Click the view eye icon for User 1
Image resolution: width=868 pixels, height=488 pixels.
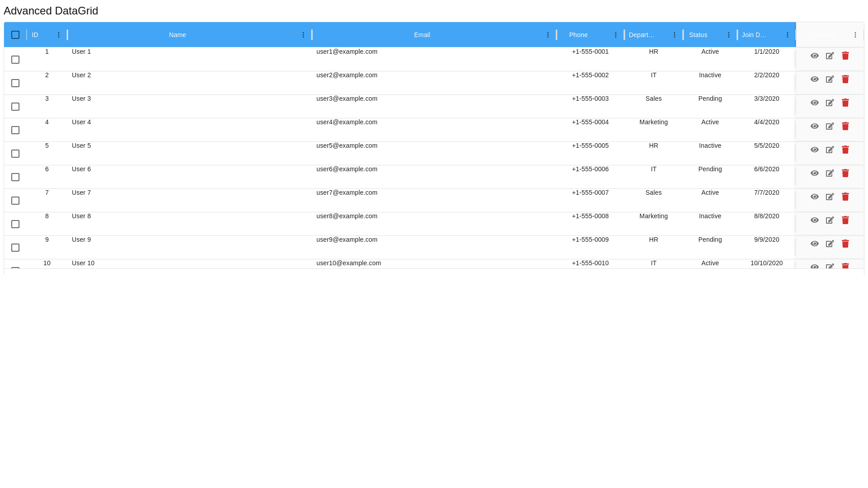(x=814, y=56)
